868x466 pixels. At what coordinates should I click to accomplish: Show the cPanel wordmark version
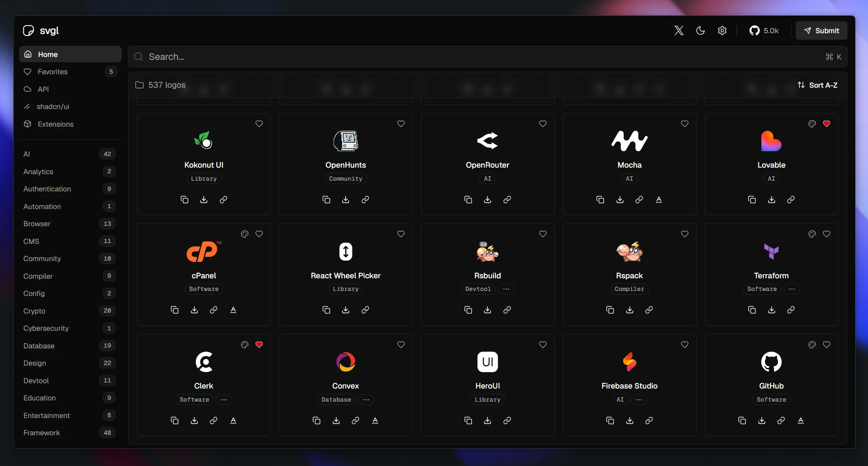(x=233, y=310)
